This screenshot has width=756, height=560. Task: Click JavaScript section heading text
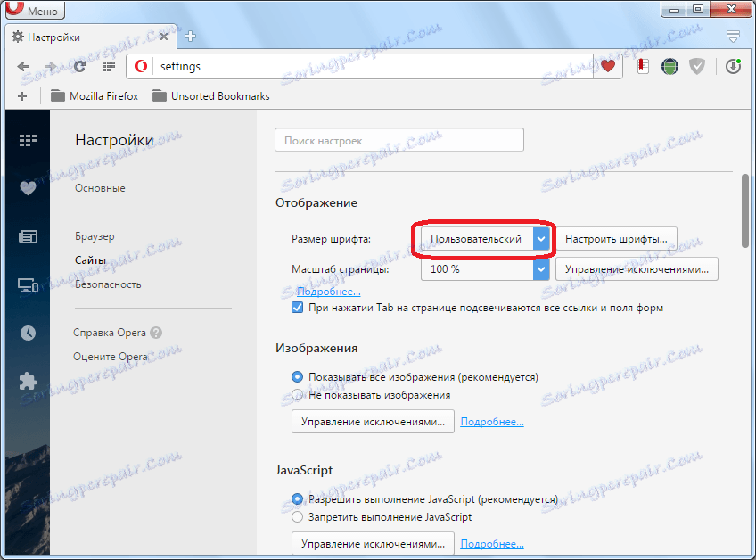point(304,470)
